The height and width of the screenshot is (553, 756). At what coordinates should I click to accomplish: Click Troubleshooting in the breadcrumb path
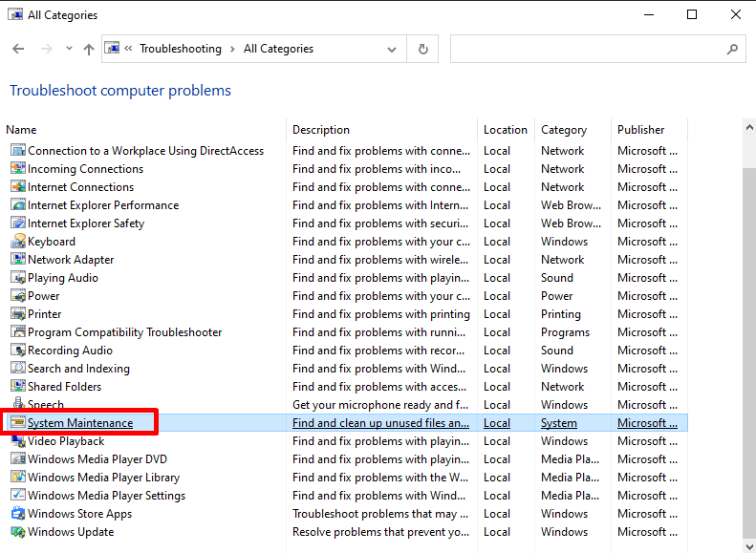point(180,49)
